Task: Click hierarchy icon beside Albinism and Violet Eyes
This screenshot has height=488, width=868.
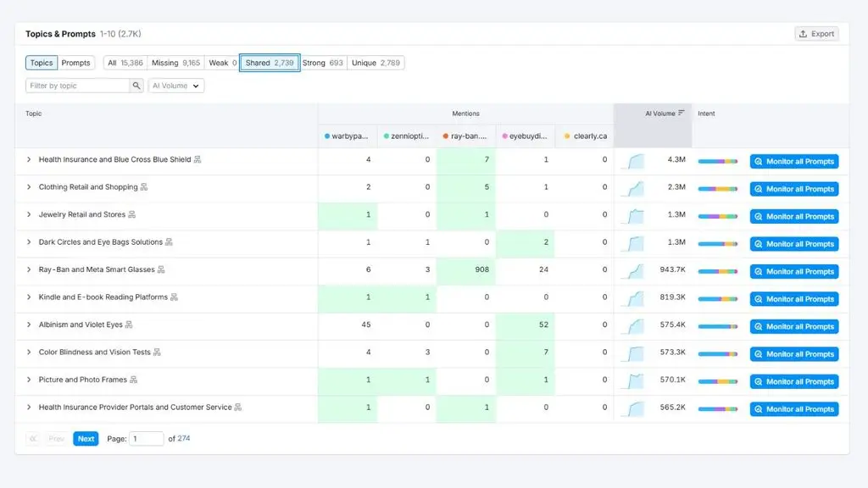Action: tap(129, 324)
